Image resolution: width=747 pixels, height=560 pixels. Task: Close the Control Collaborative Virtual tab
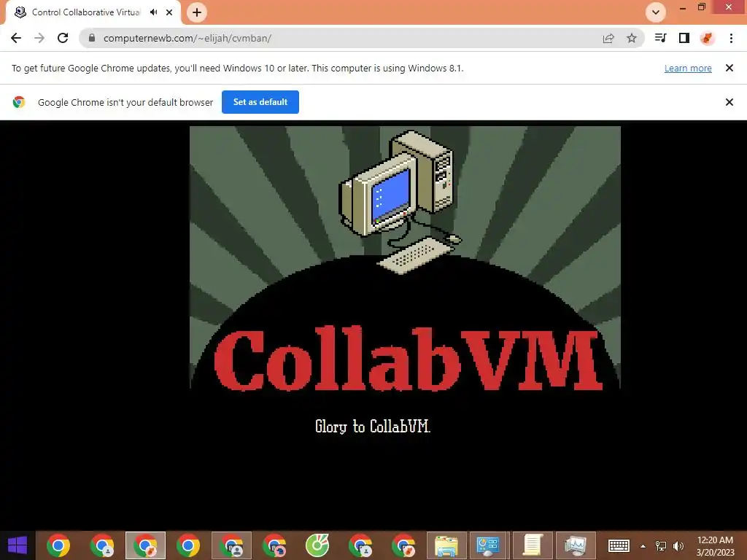pyautogui.click(x=169, y=12)
